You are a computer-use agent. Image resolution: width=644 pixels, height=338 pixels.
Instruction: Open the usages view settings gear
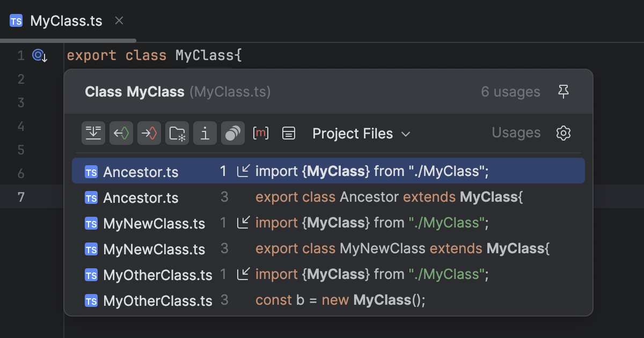(x=563, y=133)
